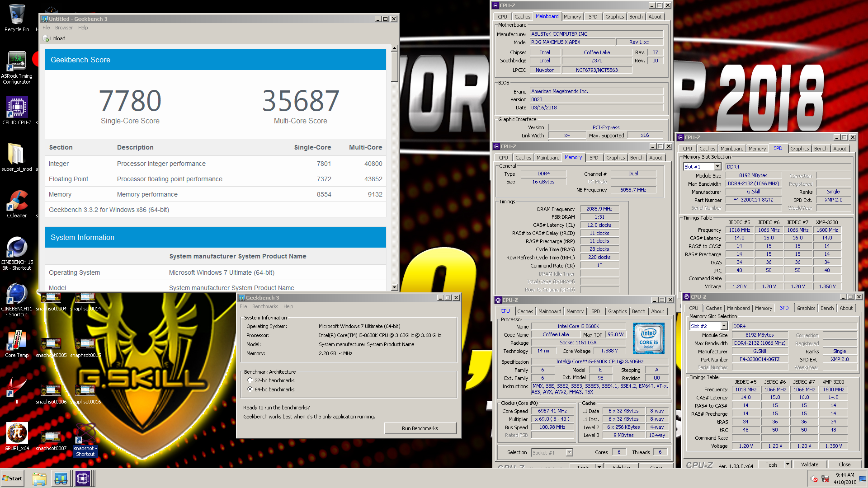Open the CINEBENCH11 shortcut icon
This screenshot has width=868, height=488.
(17, 300)
